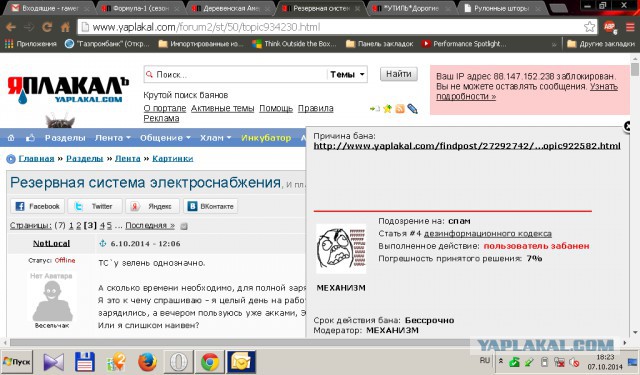Open Инкубатор in the nav bar
This screenshot has height=375, width=640.
[266, 138]
